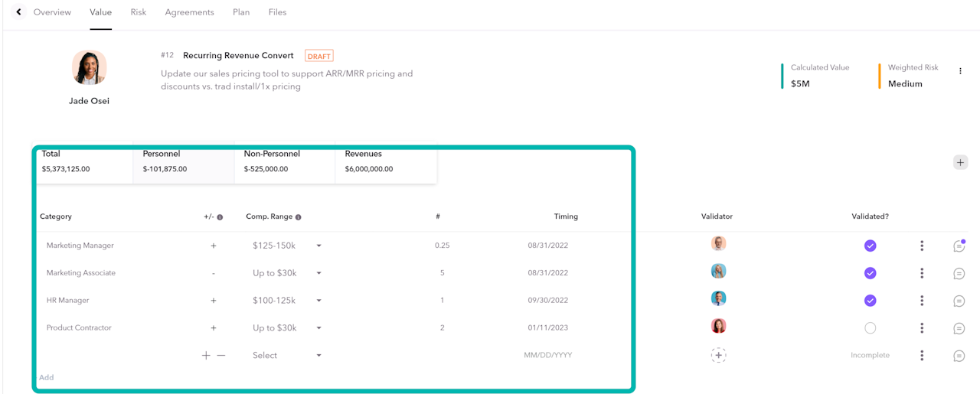Open comments for the Marketing Manager row
Screen dimensions: 980x394
tap(959, 246)
